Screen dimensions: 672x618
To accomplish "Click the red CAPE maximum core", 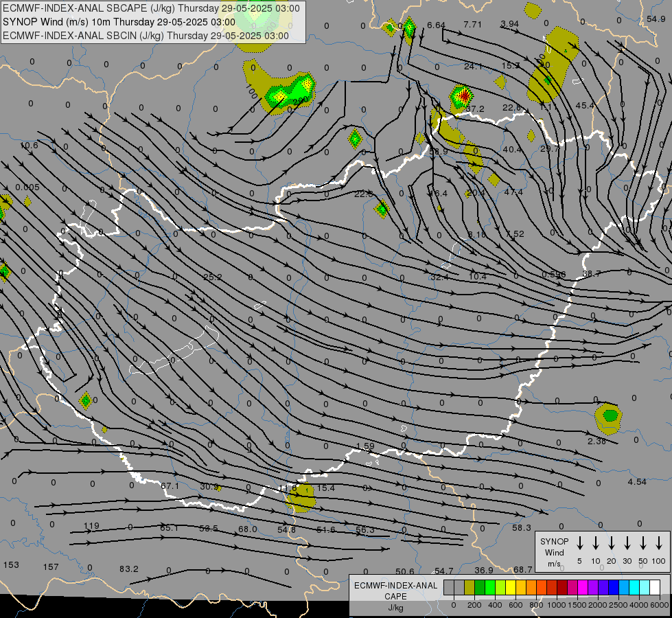I will (x=464, y=96).
